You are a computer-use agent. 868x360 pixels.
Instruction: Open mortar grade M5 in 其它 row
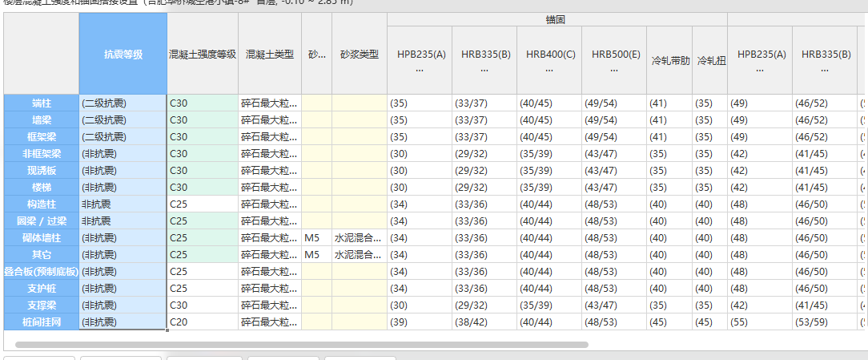tap(316, 255)
